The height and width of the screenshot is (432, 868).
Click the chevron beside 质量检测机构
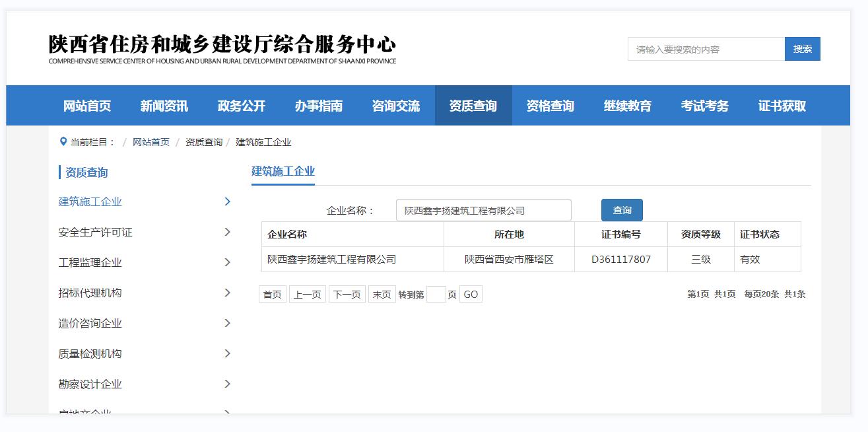click(227, 353)
